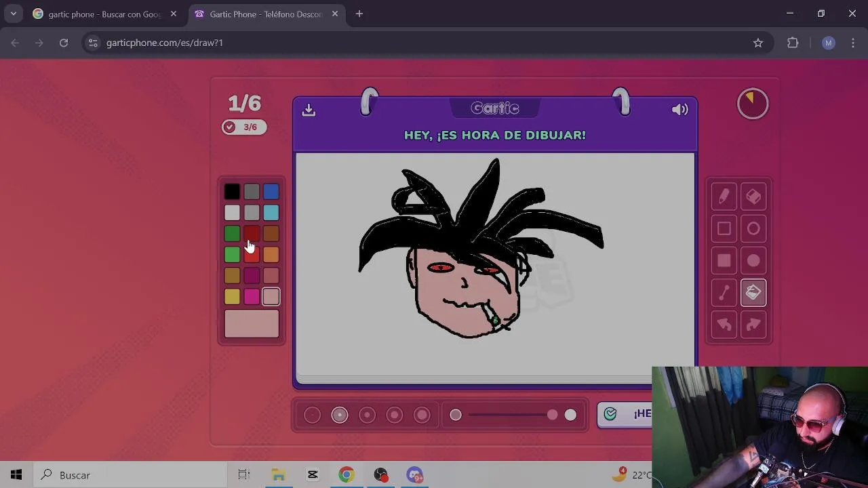This screenshot has height=488, width=868.
Task: Set opacity to the faint left dot
Action: click(456, 415)
